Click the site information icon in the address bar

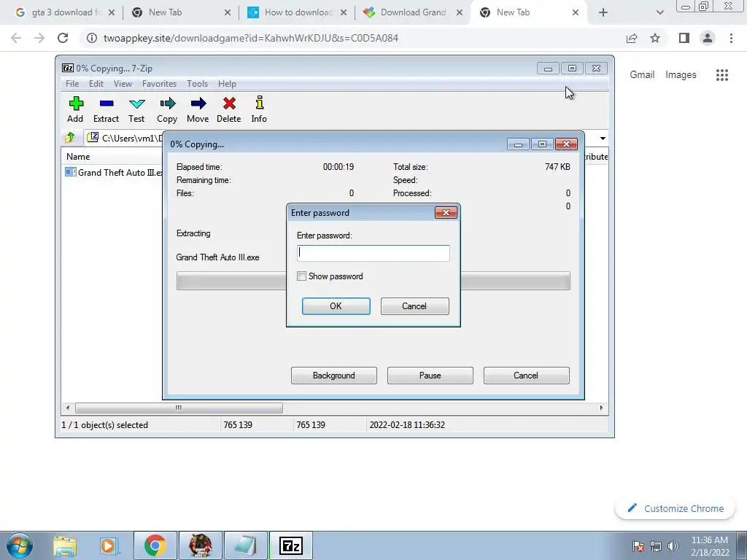click(91, 38)
